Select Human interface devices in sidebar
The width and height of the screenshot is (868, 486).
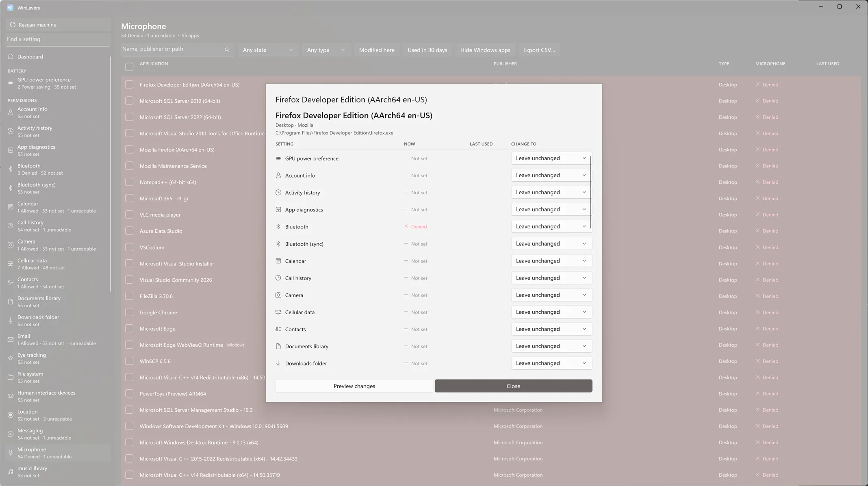click(58, 396)
